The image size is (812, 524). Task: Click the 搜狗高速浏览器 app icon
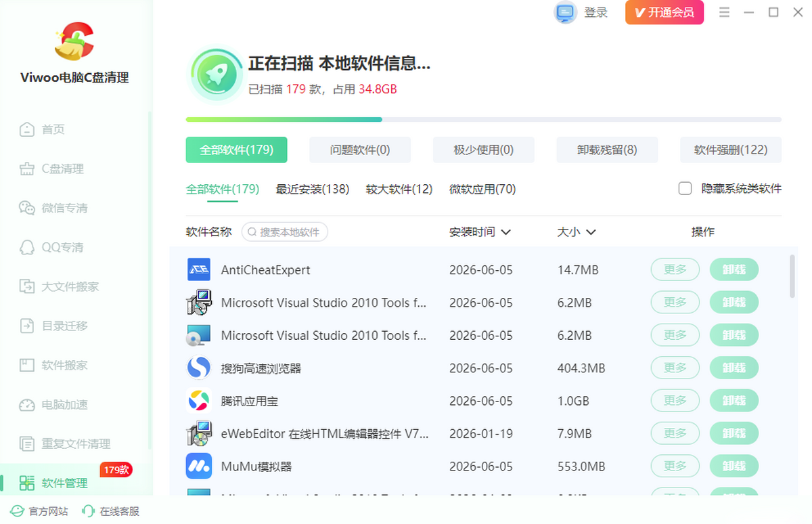point(199,368)
